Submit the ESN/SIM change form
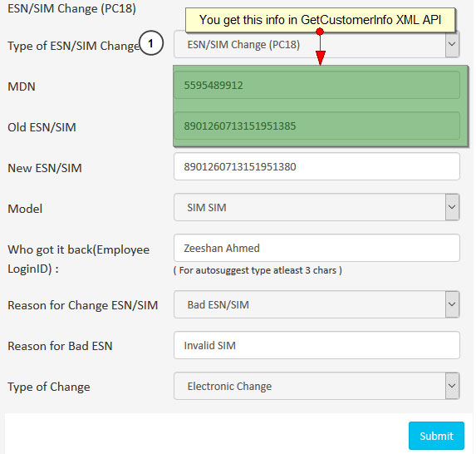Viewport: 476px width, 454px height. pos(436,436)
